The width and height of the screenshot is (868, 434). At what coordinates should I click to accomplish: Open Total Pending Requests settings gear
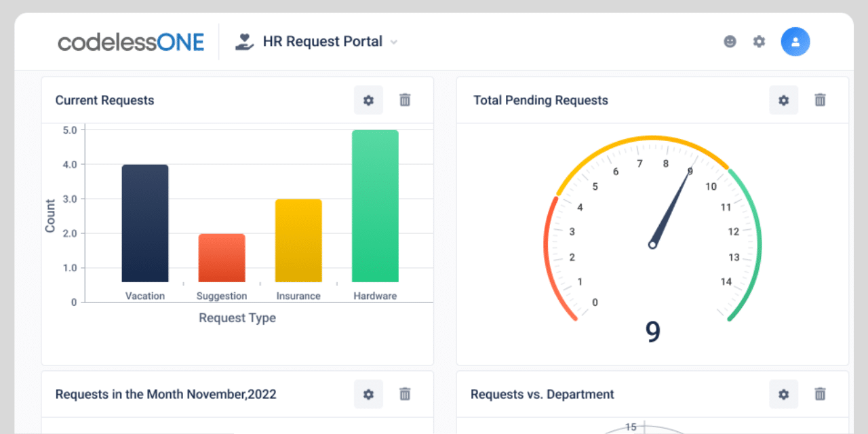pos(783,100)
